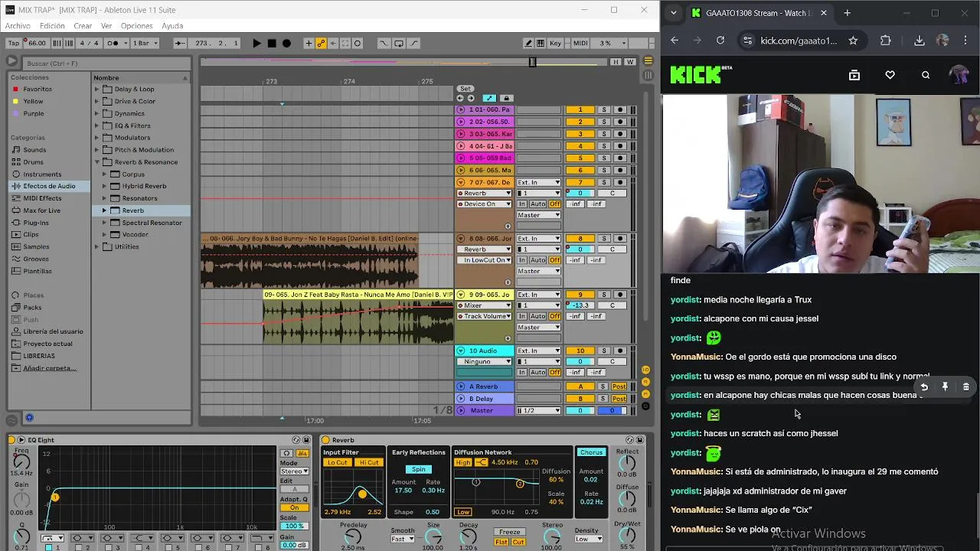Open Packs in browser Places
Screen dimensions: 980x551
click(32, 308)
